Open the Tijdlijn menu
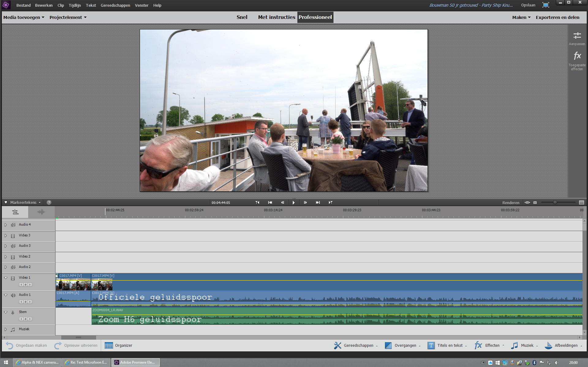This screenshot has width=588, height=367. coord(75,5)
